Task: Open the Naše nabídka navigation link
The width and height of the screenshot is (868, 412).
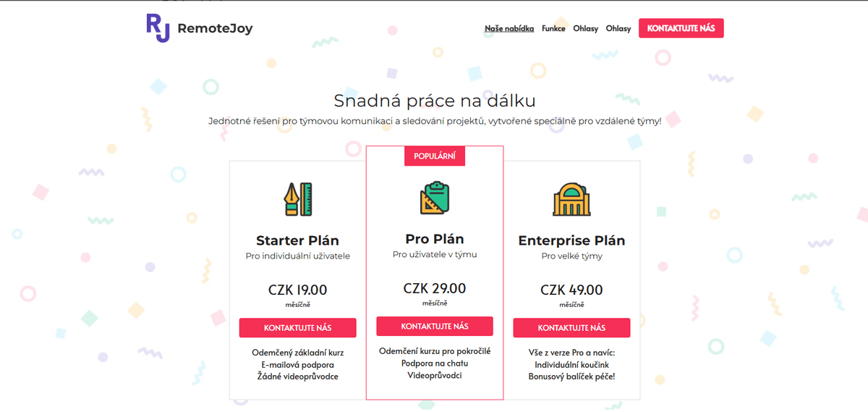Action: click(509, 29)
